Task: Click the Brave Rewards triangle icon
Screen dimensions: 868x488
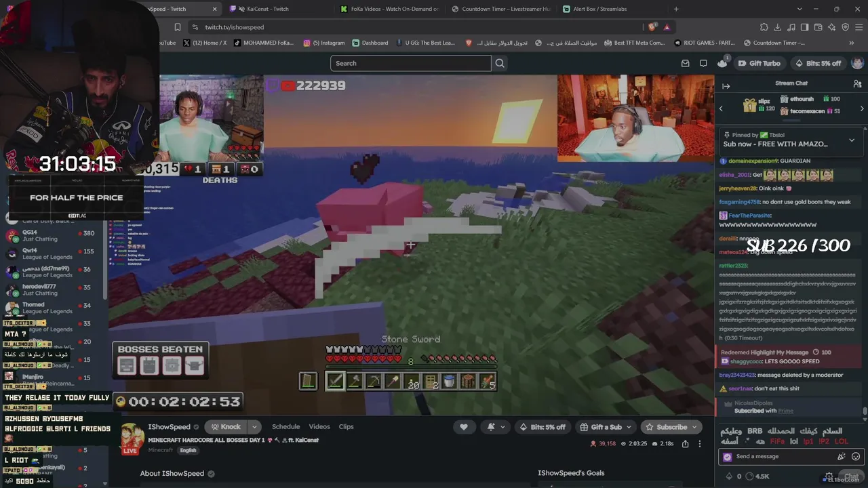Action: (x=667, y=27)
